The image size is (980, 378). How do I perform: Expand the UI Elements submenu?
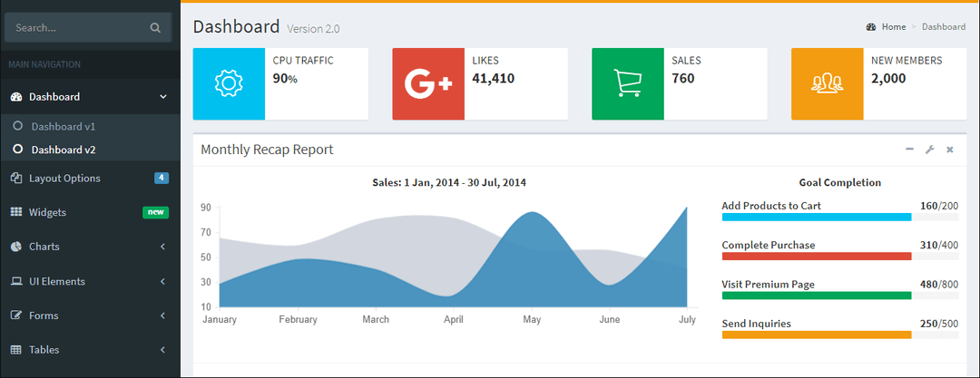162,281
